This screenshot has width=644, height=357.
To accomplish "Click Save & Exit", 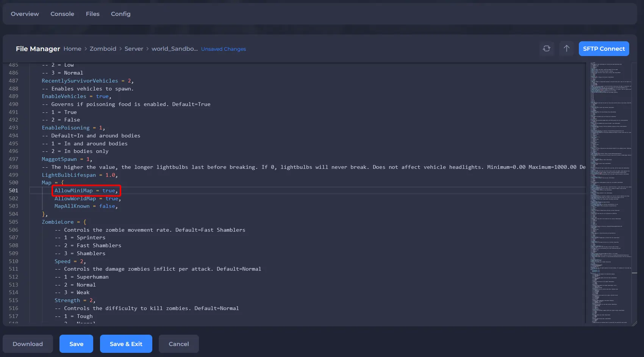I will (x=126, y=344).
